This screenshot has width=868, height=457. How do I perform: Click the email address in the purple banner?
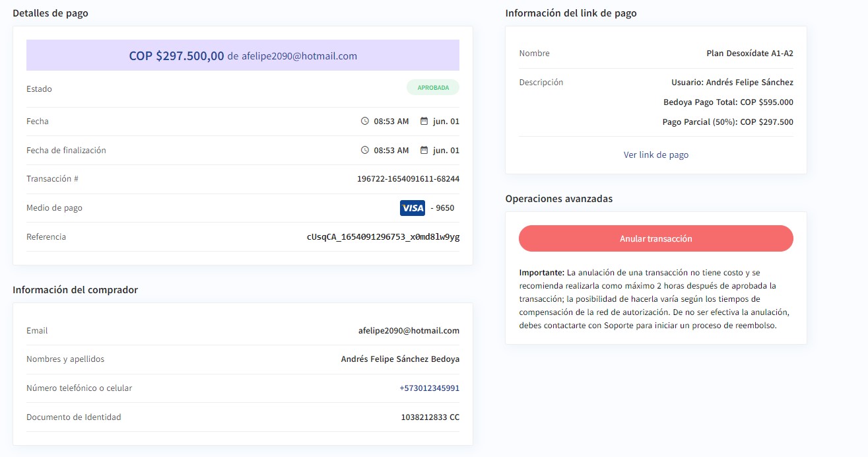click(x=299, y=56)
